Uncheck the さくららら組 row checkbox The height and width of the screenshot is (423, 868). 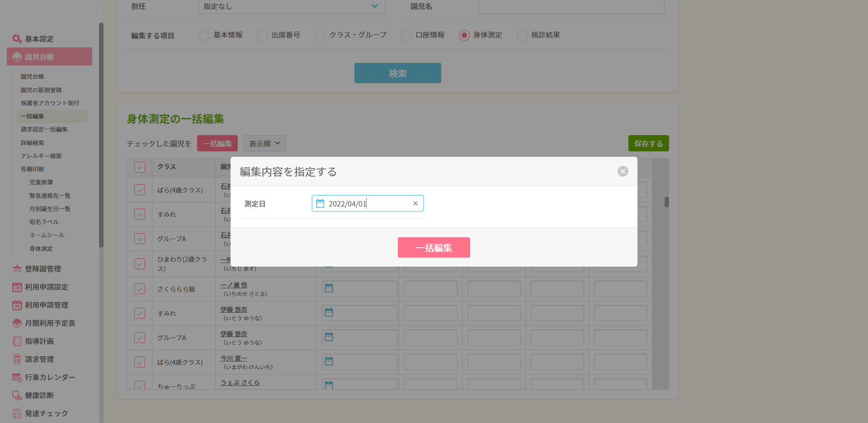(x=140, y=289)
